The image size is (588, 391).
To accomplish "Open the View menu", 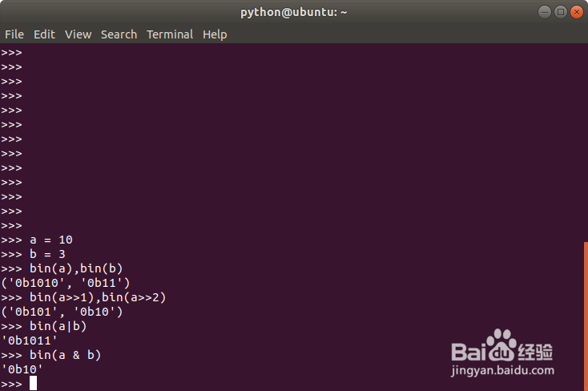I will [78, 34].
